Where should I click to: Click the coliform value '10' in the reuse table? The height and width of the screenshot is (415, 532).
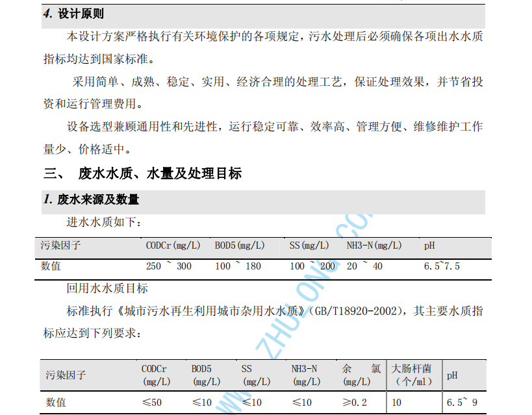(x=396, y=403)
